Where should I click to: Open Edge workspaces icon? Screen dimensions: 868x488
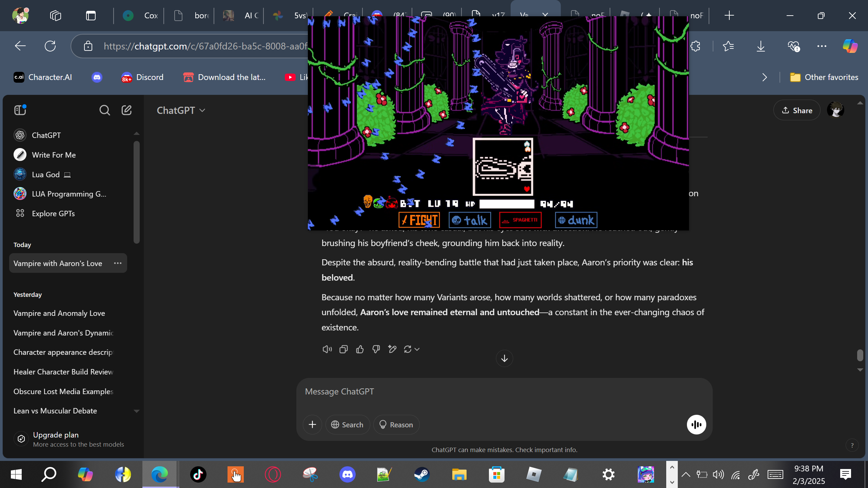(x=56, y=16)
